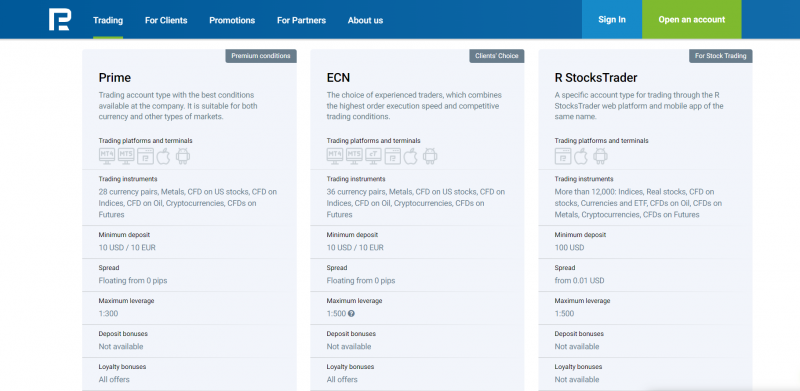Screen dimensions: 800x391
Task: Click Prime loyalty bonuses 'All offers'
Action: [114, 380]
